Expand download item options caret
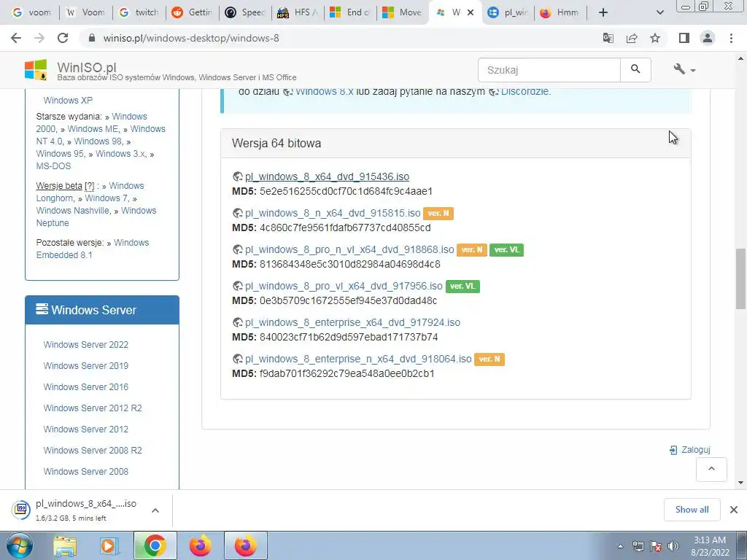The image size is (747, 560). click(x=155, y=510)
